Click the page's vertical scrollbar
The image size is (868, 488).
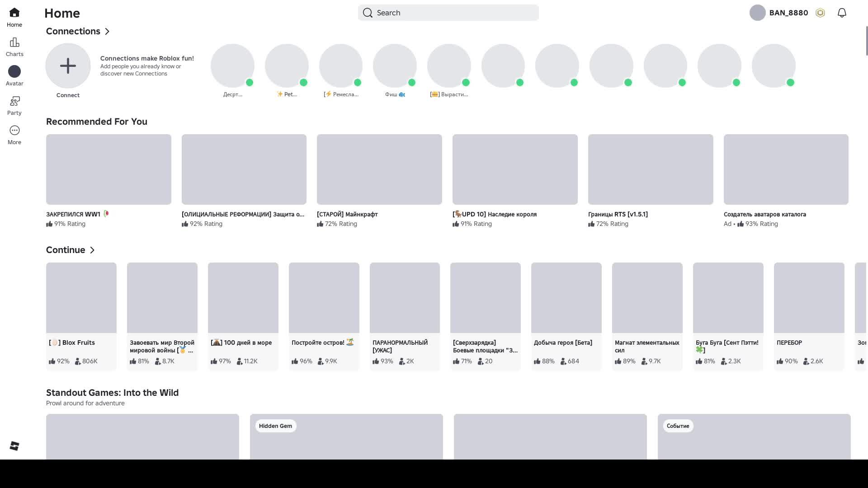[866, 41]
